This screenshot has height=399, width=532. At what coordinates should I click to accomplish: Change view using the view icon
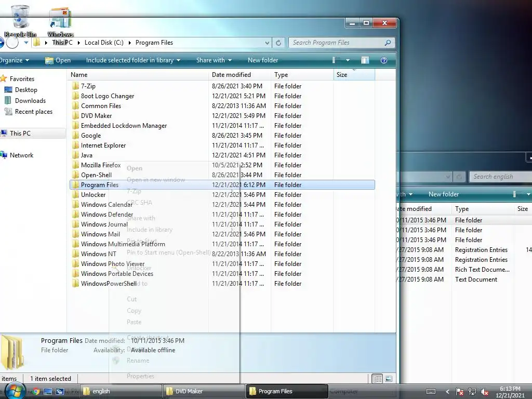coord(335,60)
